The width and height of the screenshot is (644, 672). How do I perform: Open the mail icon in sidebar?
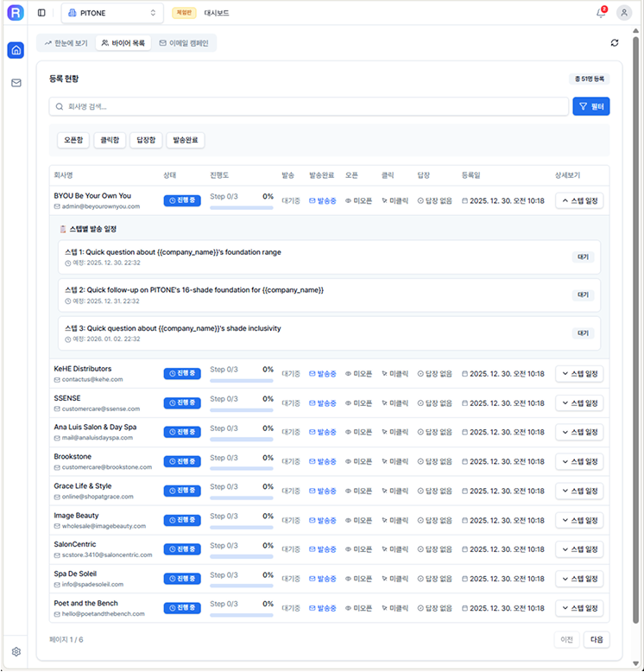click(x=16, y=83)
